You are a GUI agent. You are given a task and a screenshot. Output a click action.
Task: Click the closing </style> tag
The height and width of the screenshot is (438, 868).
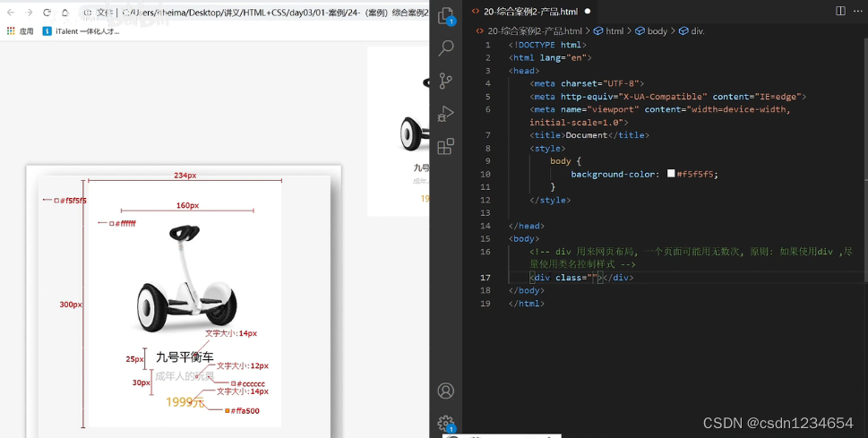click(550, 200)
